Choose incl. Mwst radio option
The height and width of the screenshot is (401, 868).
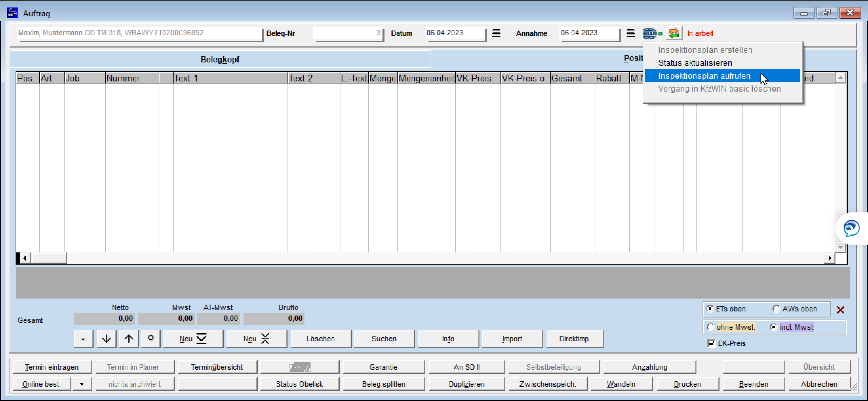coord(774,327)
